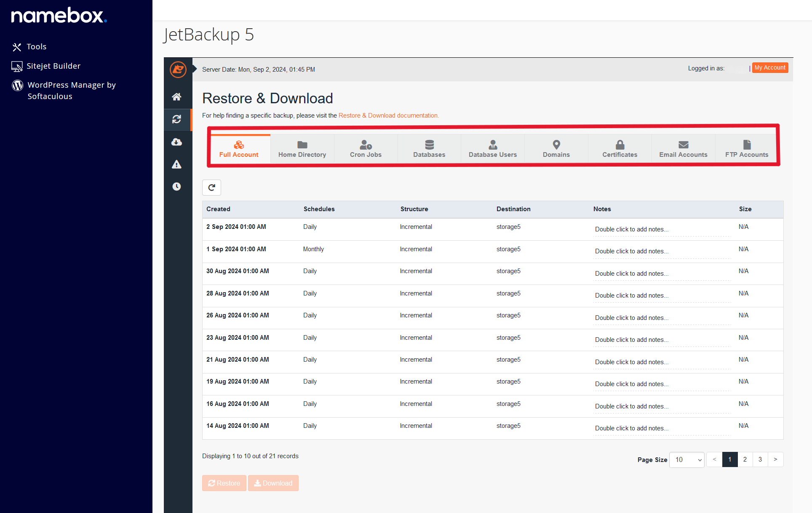The image size is (812, 513).
Task: Click the Structure column header
Action: click(x=414, y=209)
